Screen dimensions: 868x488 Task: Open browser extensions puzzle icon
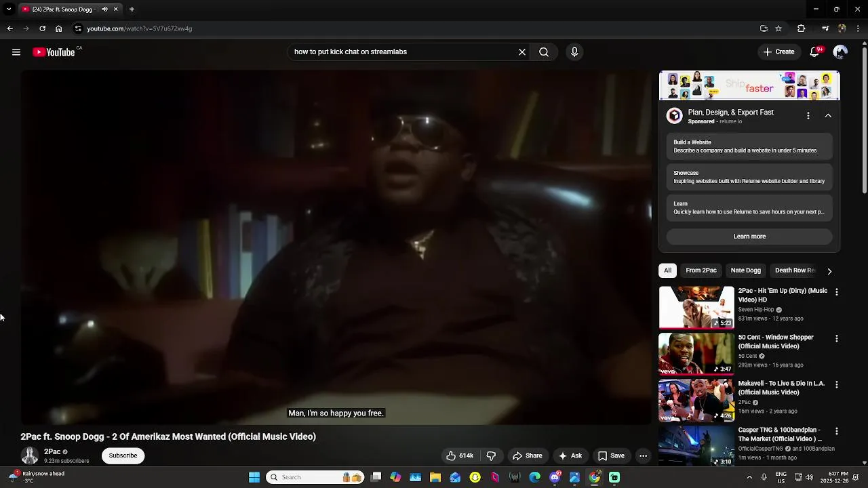(x=802, y=28)
